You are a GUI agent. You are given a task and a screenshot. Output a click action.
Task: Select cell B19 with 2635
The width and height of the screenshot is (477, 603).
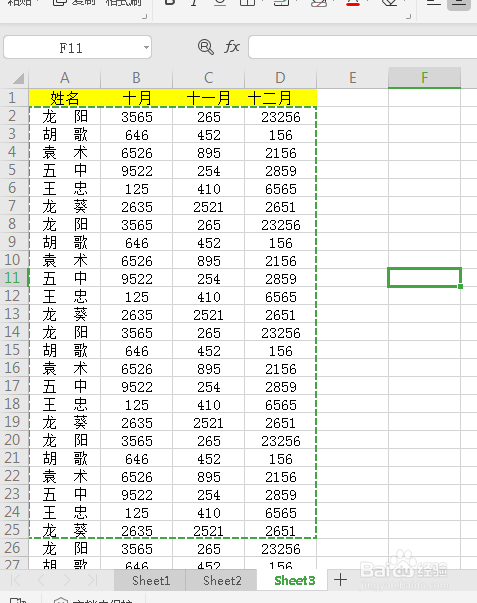pyautogui.click(x=137, y=422)
